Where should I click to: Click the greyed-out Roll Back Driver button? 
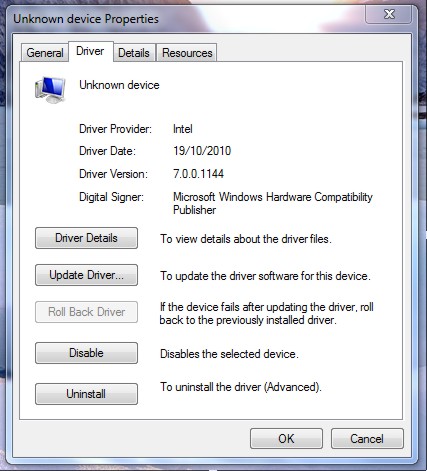pyautogui.click(x=86, y=312)
